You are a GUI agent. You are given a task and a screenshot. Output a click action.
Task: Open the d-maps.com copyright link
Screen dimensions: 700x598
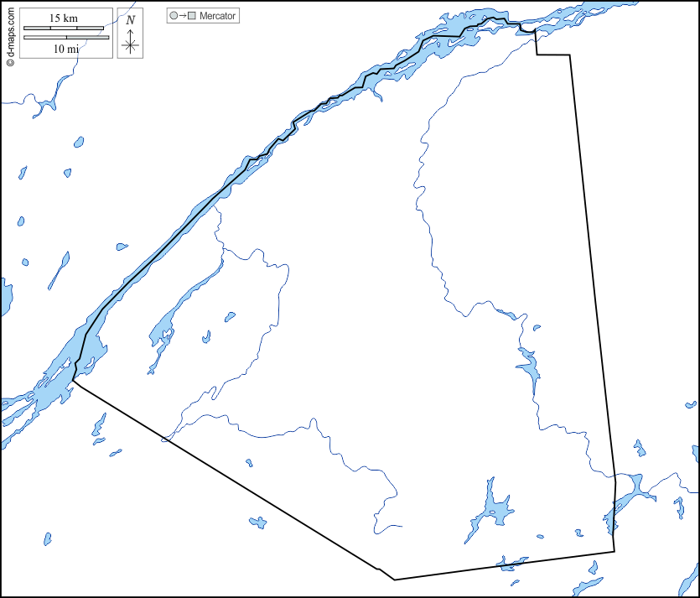9,34
